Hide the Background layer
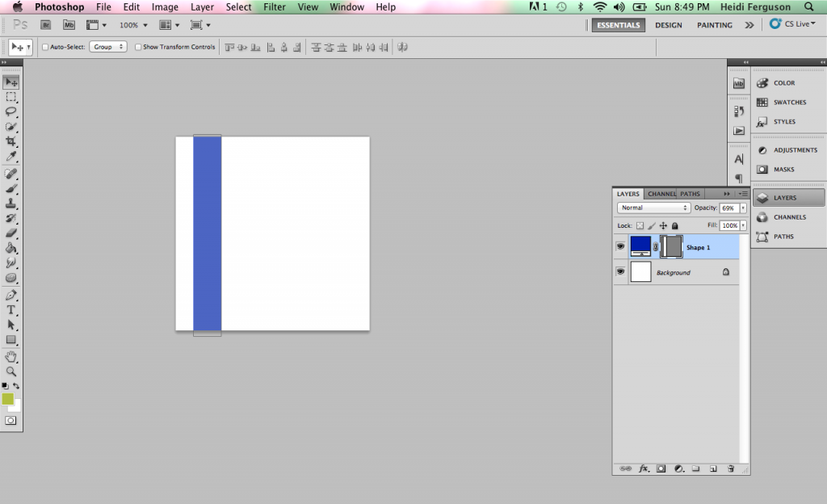The width and height of the screenshot is (827, 504). (x=619, y=272)
